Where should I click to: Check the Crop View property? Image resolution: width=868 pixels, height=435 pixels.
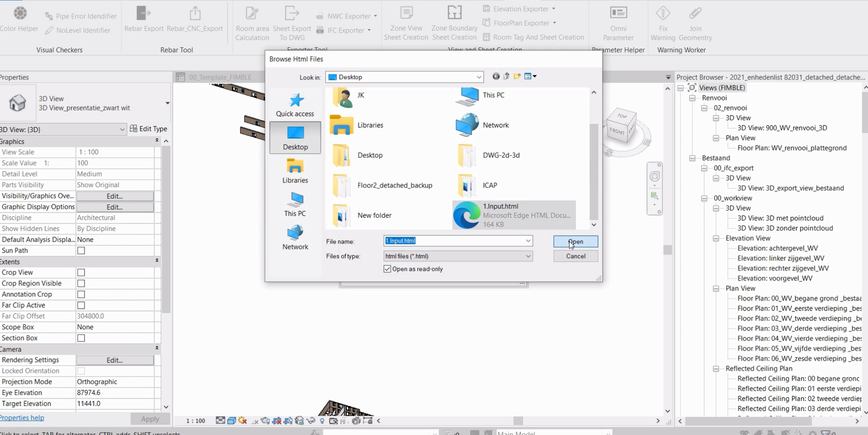click(x=81, y=272)
